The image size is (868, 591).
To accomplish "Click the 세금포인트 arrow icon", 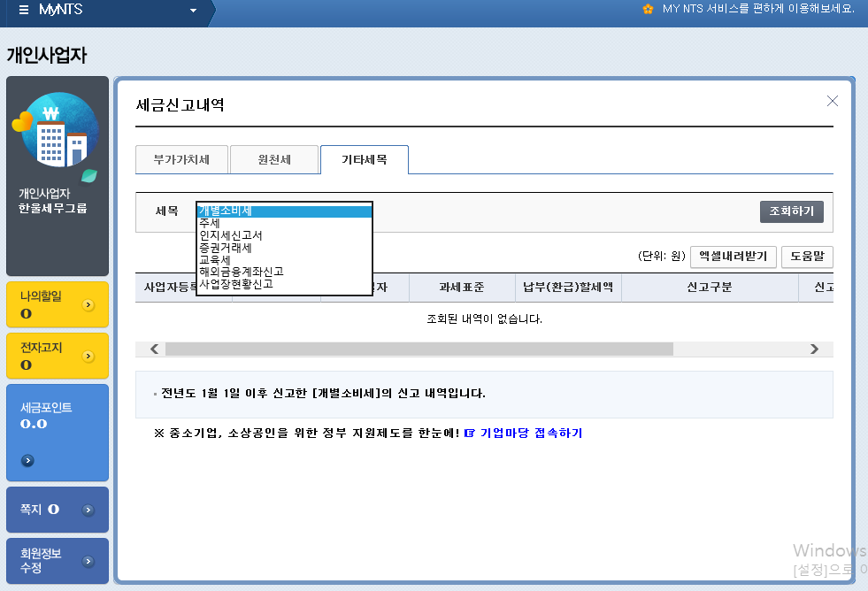I will (x=27, y=460).
